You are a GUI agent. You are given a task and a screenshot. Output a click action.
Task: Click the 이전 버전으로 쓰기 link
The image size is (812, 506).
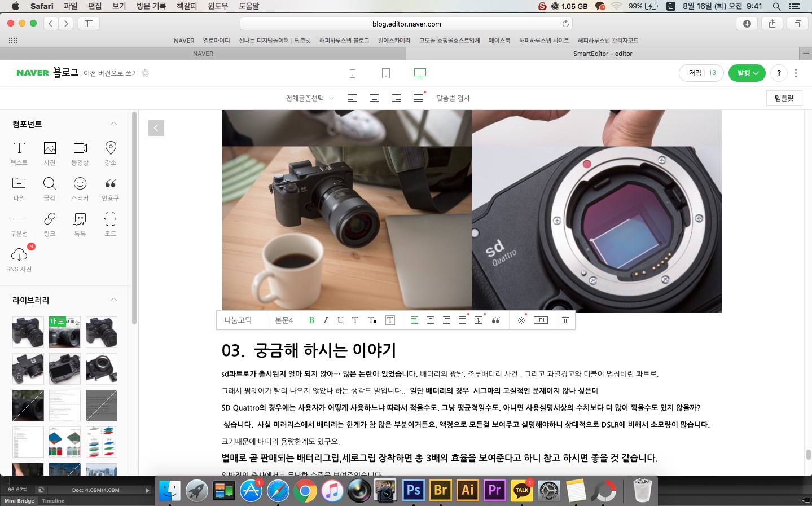(x=111, y=73)
